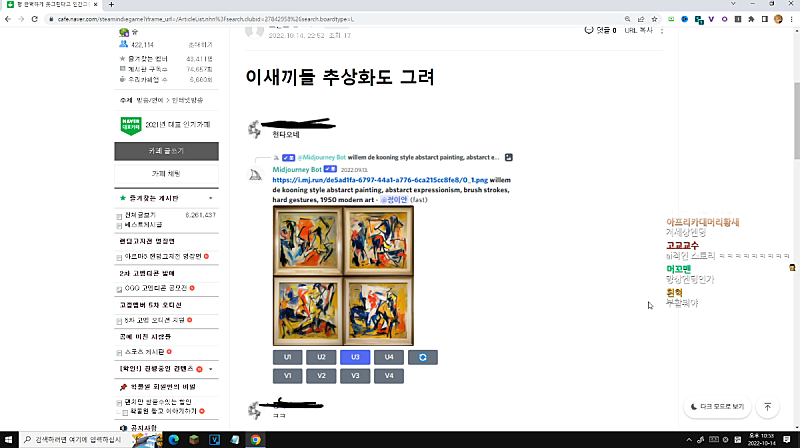
Task: Open a new browser tab with the plus icon
Action: pyautogui.click(x=111, y=5)
